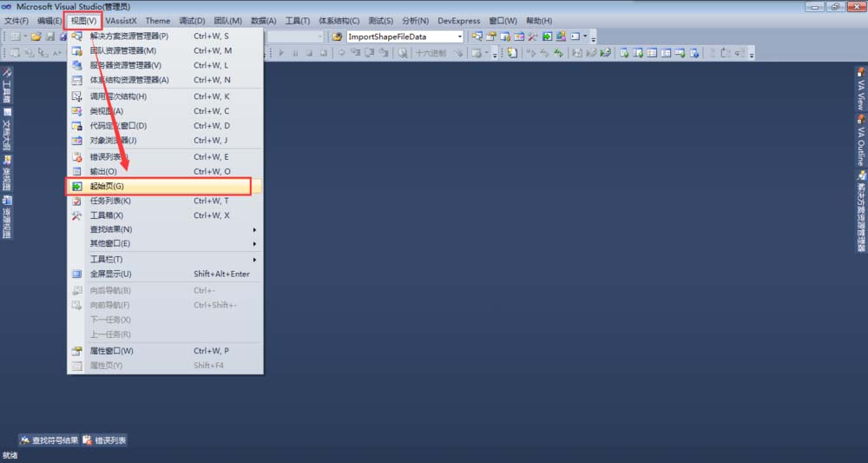
Task: Open the 分析(N) menu
Action: click(415, 21)
